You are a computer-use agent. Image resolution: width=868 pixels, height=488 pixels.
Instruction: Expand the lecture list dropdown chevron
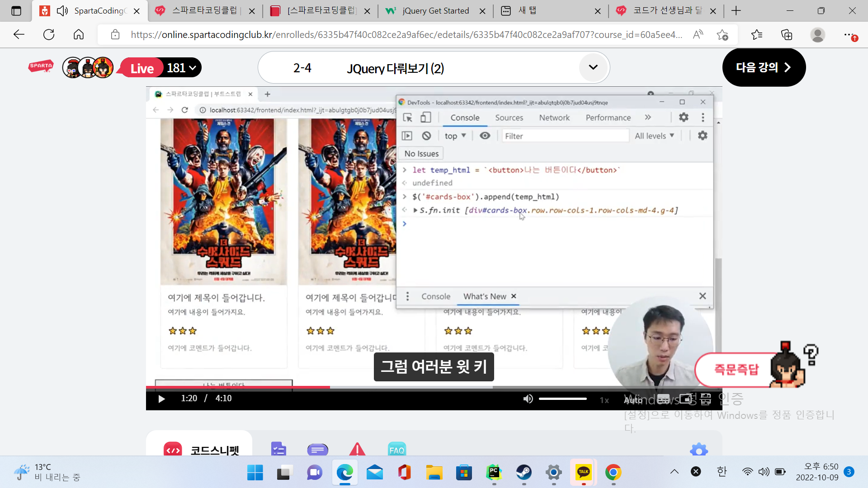click(593, 67)
